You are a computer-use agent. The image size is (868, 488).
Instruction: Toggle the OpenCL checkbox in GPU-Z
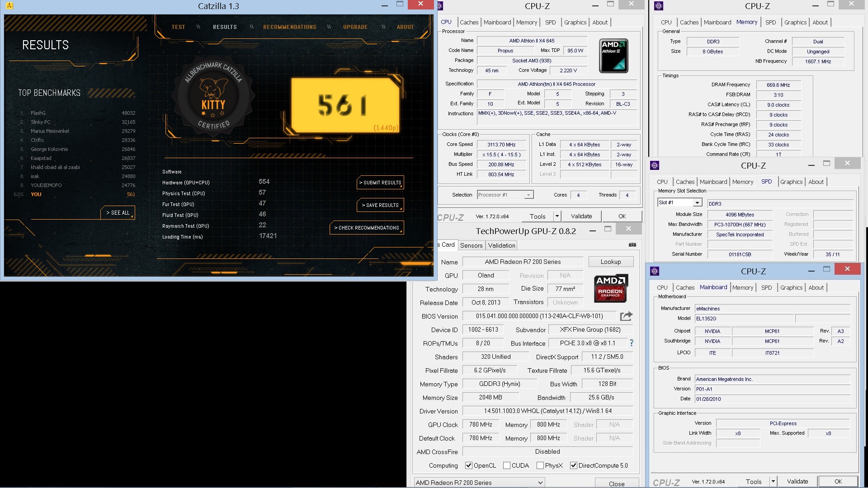coord(469,465)
